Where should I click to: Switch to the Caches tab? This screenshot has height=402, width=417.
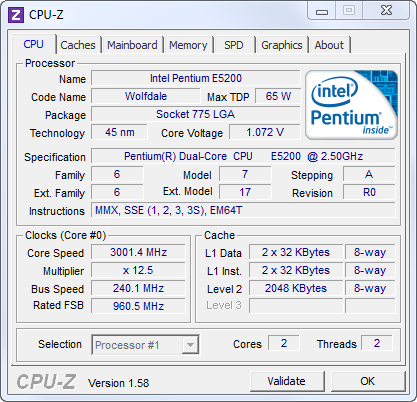point(78,45)
